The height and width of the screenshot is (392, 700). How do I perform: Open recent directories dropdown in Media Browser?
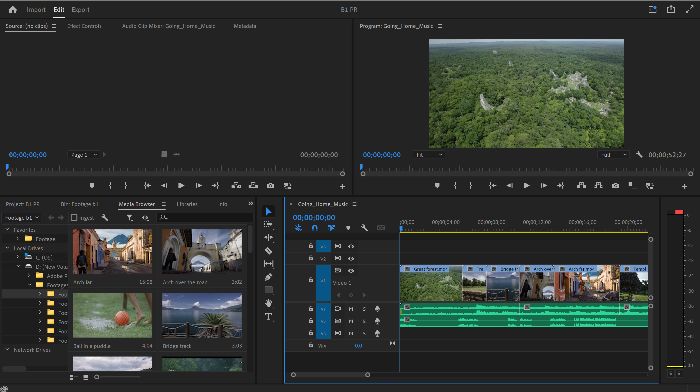pos(22,217)
